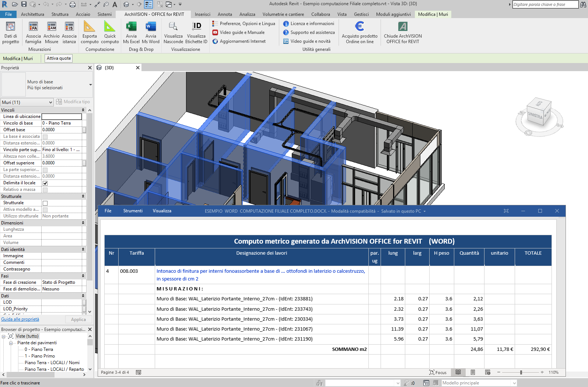Switch to Architettura ribbon tab
The image size is (588, 387).
click(x=32, y=14)
